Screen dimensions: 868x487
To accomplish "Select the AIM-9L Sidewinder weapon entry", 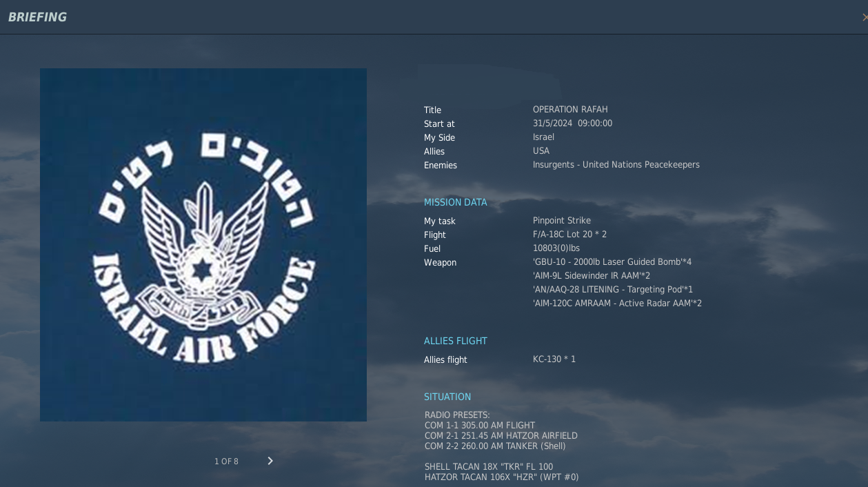I will coord(591,276).
